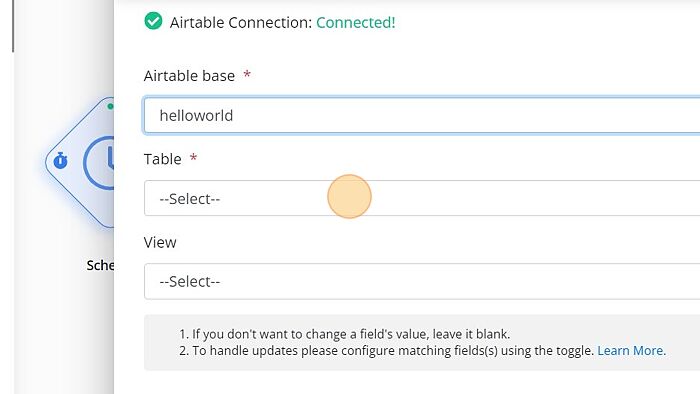The width and height of the screenshot is (700, 394).
Task: Click the green status dot on node
Action: coord(110,106)
